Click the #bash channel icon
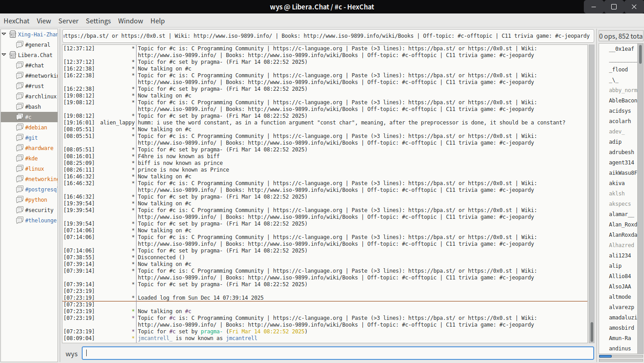Screen dimensions: 644x363 [x=19, y=106]
